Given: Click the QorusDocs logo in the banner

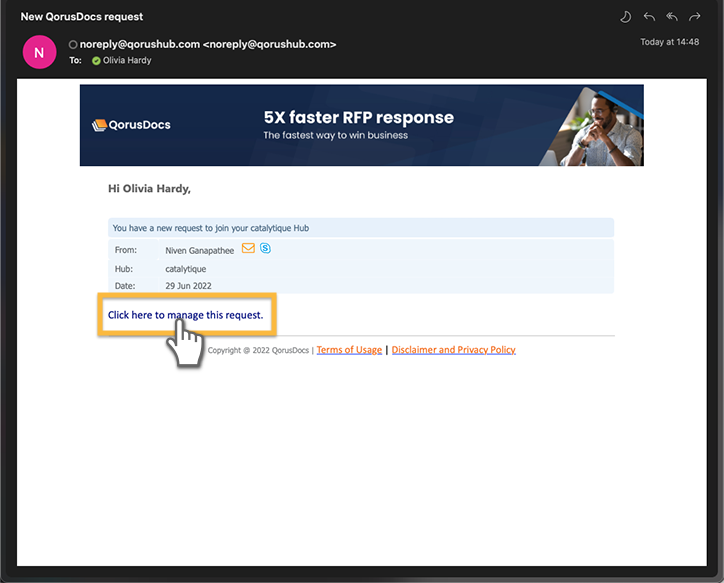Looking at the screenshot, I should (131, 125).
